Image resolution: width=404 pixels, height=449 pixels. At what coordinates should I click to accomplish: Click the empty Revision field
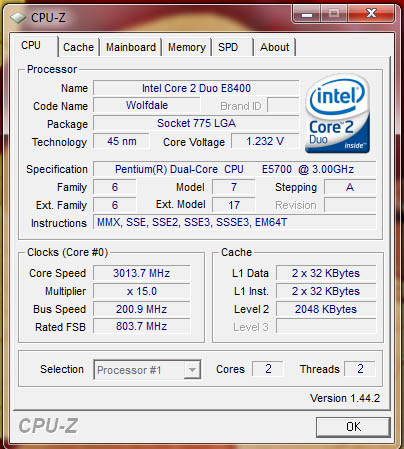click(350, 205)
